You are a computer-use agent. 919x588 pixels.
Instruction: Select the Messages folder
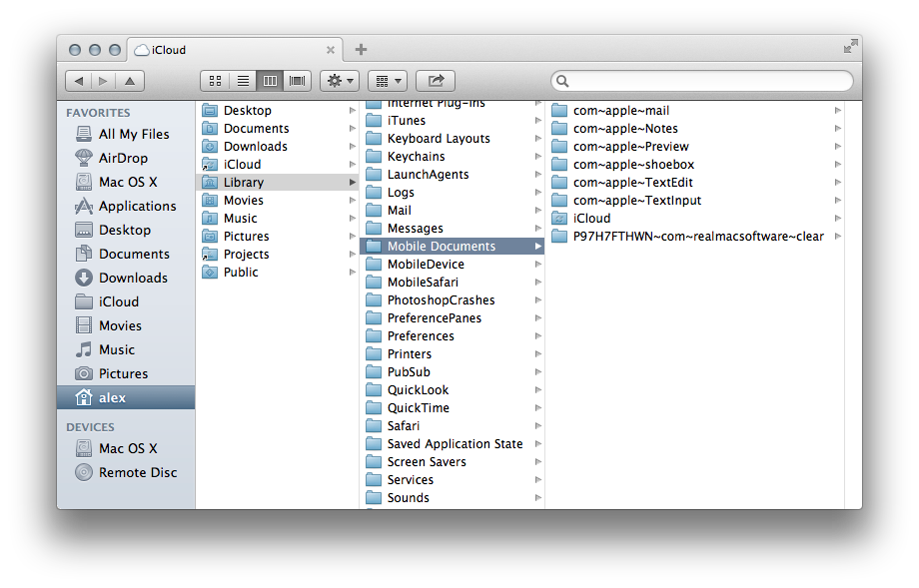click(452, 229)
